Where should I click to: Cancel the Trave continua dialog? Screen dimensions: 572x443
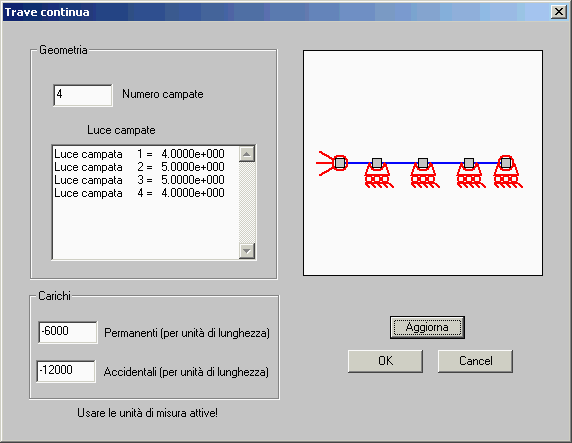pyautogui.click(x=475, y=361)
